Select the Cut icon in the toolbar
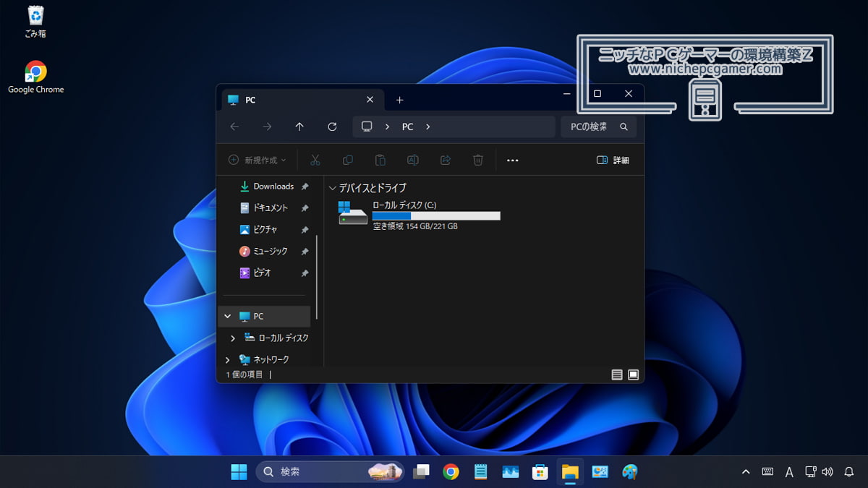Image resolution: width=868 pixels, height=488 pixels. coord(315,160)
